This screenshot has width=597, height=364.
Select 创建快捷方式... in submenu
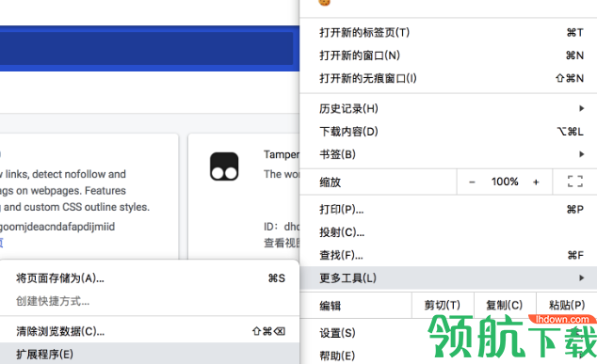coord(149,301)
